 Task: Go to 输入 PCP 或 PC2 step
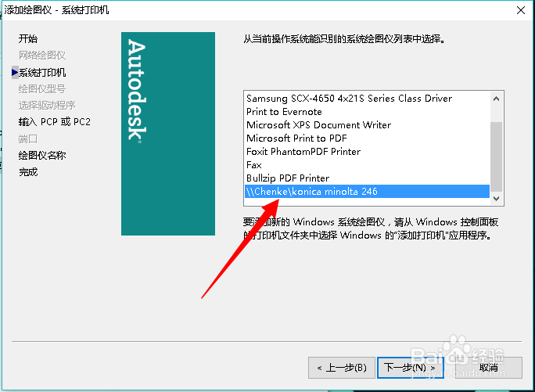(55, 122)
